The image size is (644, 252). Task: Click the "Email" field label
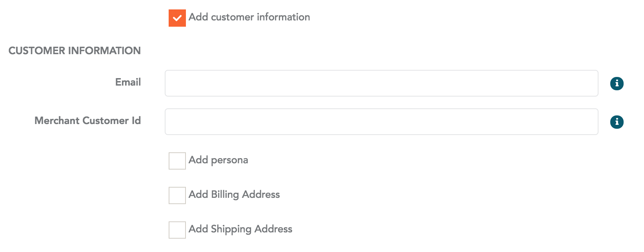[x=128, y=82]
